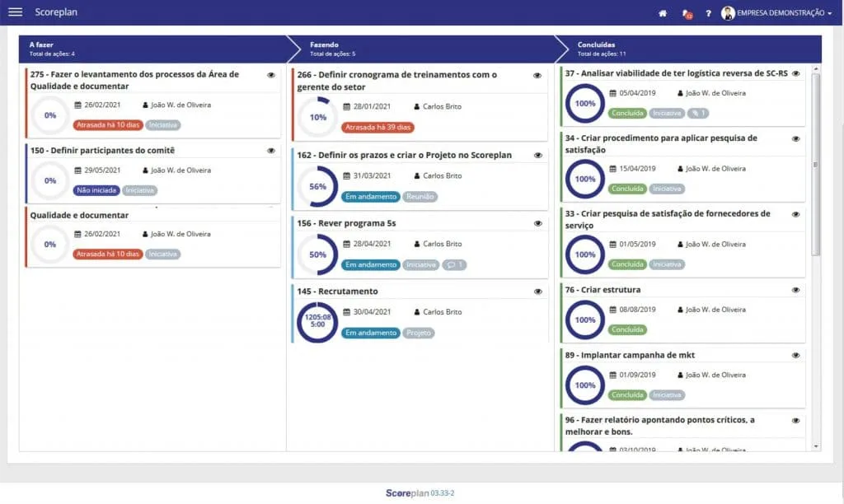844x504 pixels.
Task: Toggle eye icon on card 89
Action: (795, 355)
